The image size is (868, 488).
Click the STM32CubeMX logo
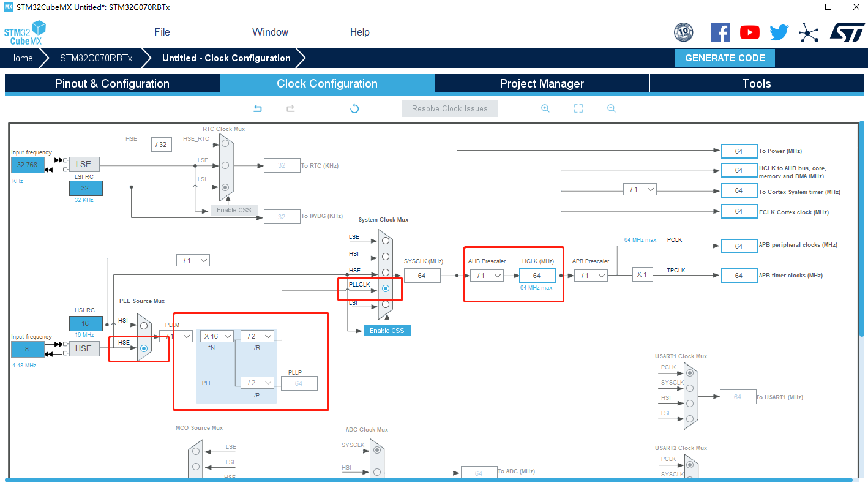[25, 32]
